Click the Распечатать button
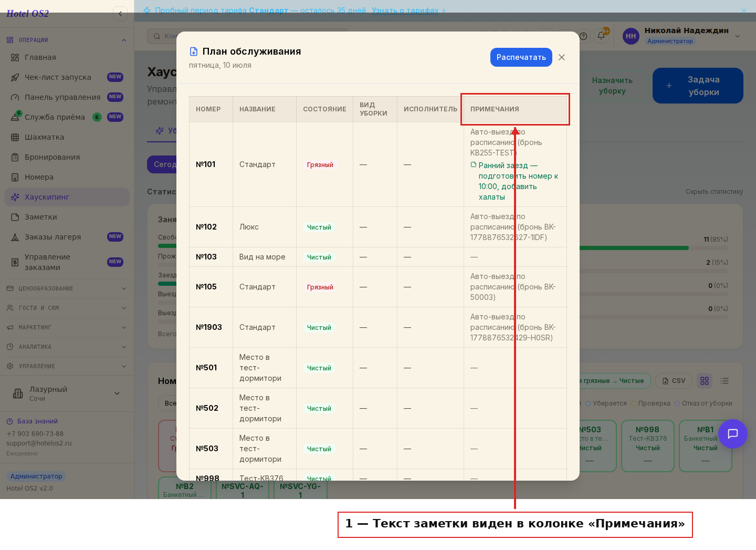The image size is (756, 550). (x=521, y=57)
